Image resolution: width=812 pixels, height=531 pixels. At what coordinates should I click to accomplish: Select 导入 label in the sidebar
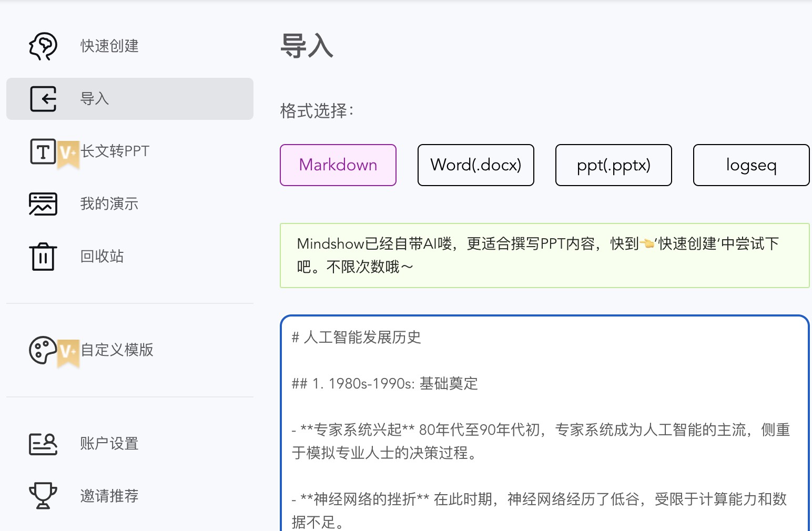(x=95, y=99)
